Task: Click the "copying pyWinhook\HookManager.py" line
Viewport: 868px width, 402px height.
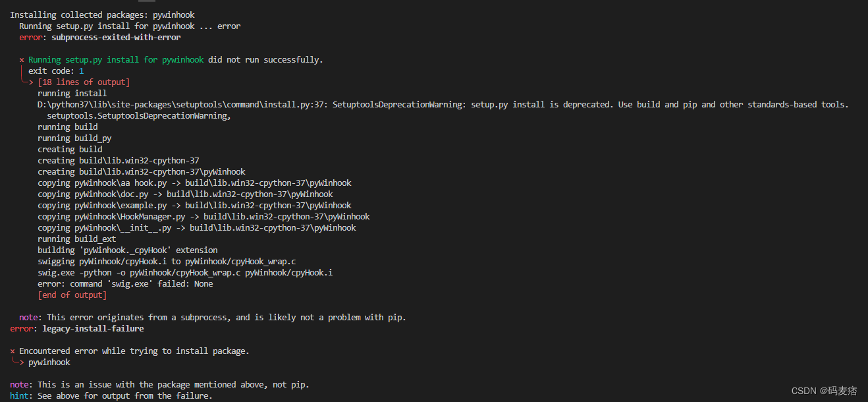Action: (203, 217)
